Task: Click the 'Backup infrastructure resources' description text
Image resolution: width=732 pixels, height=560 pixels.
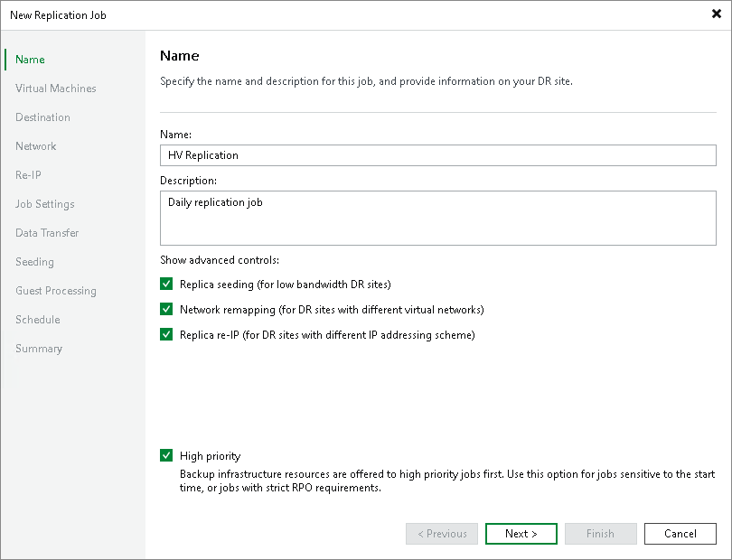Action: 447,481
